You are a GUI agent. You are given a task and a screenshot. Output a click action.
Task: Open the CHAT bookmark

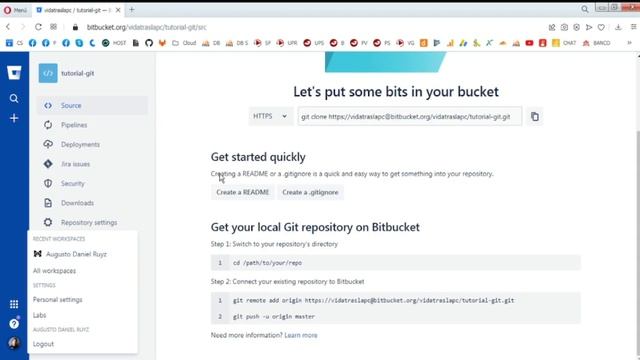click(x=564, y=43)
